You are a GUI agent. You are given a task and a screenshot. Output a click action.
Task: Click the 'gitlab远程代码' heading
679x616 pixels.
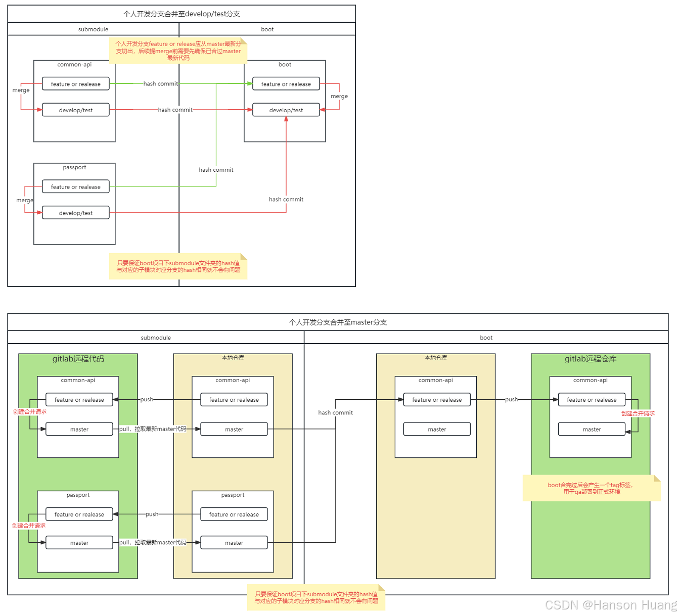(x=78, y=359)
